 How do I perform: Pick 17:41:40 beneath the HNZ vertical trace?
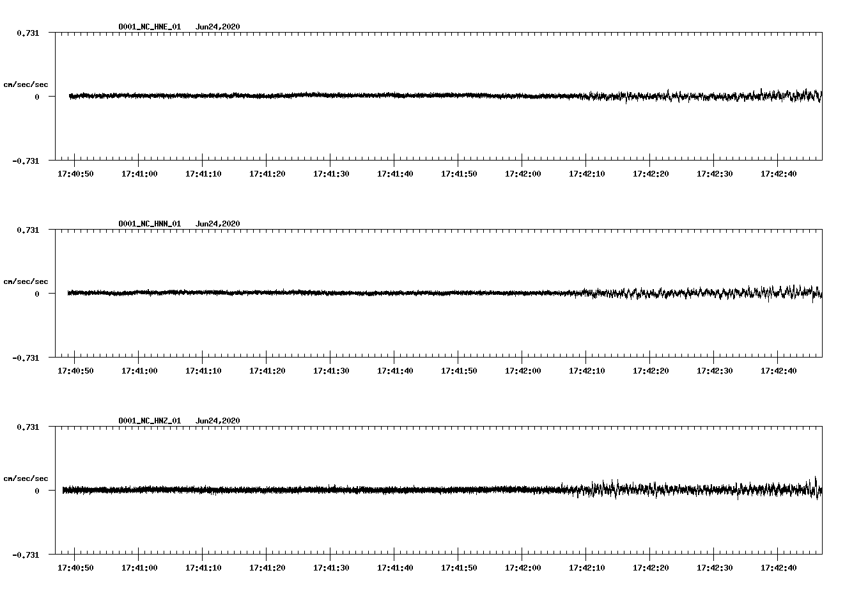395,567
